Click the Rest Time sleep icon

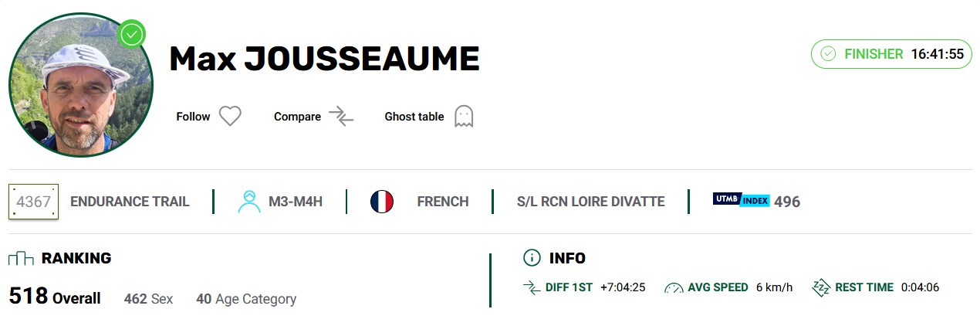coord(820,287)
